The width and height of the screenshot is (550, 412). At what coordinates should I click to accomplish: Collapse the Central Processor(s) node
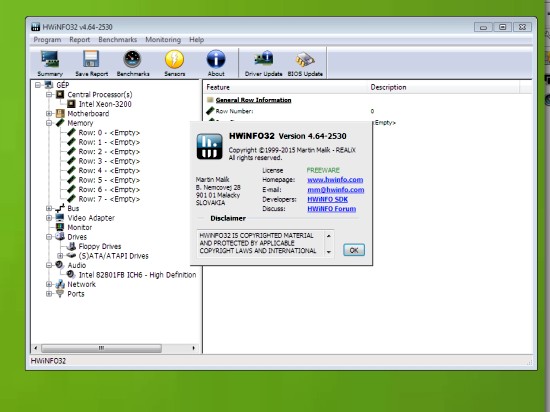[49, 95]
